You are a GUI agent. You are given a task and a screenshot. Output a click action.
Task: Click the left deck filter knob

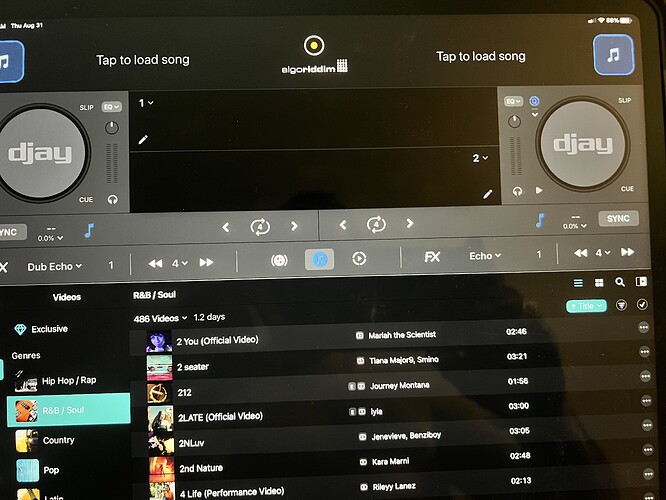click(x=112, y=128)
